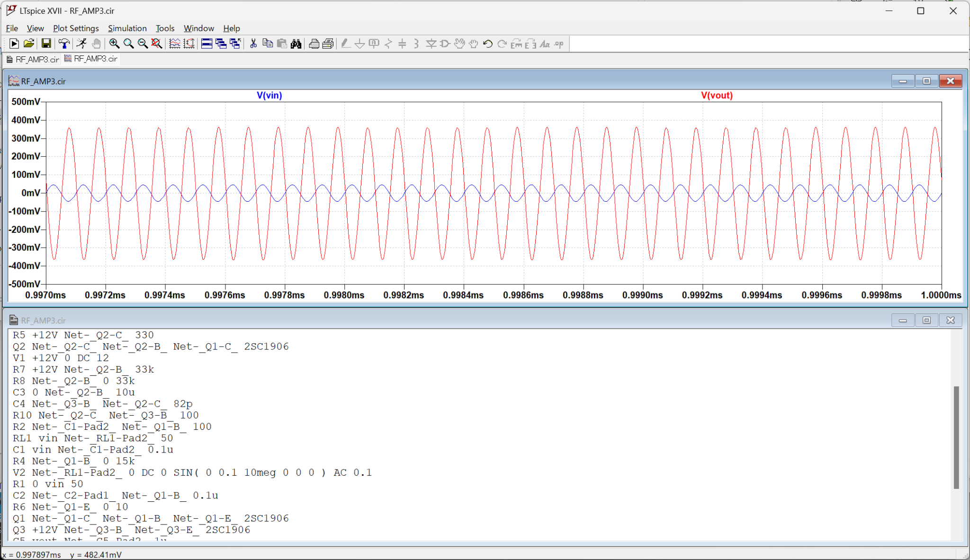Open the Control Panel hammer icon

tap(64, 44)
